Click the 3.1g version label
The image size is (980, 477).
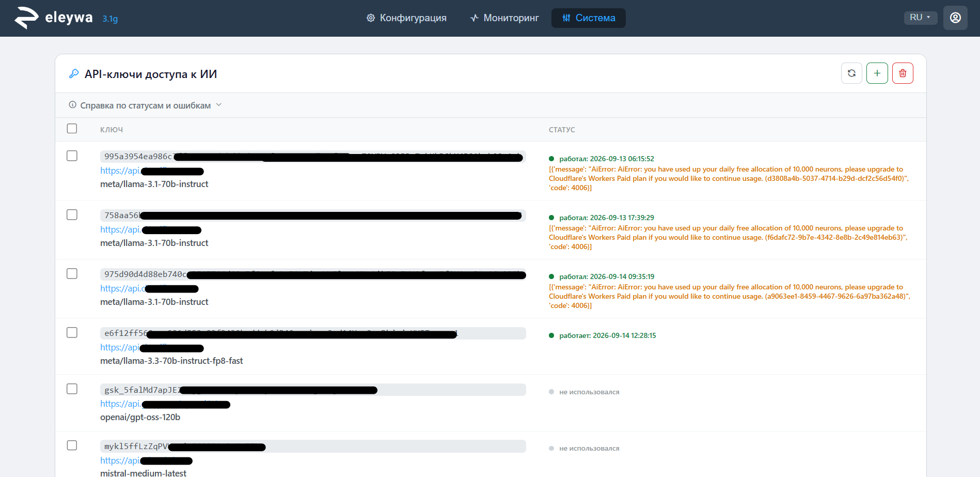pyautogui.click(x=110, y=19)
